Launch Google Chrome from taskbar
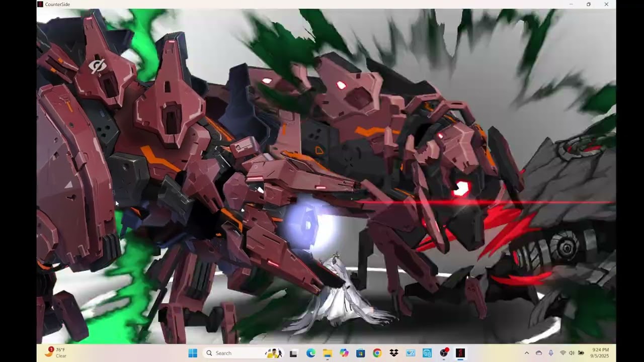Screen dimensions: 644x362 pyautogui.click(x=377, y=353)
